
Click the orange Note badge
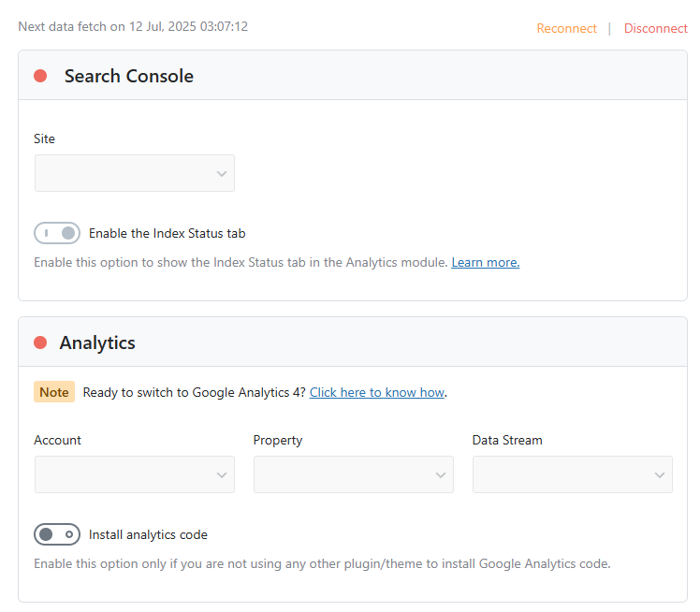coord(54,392)
